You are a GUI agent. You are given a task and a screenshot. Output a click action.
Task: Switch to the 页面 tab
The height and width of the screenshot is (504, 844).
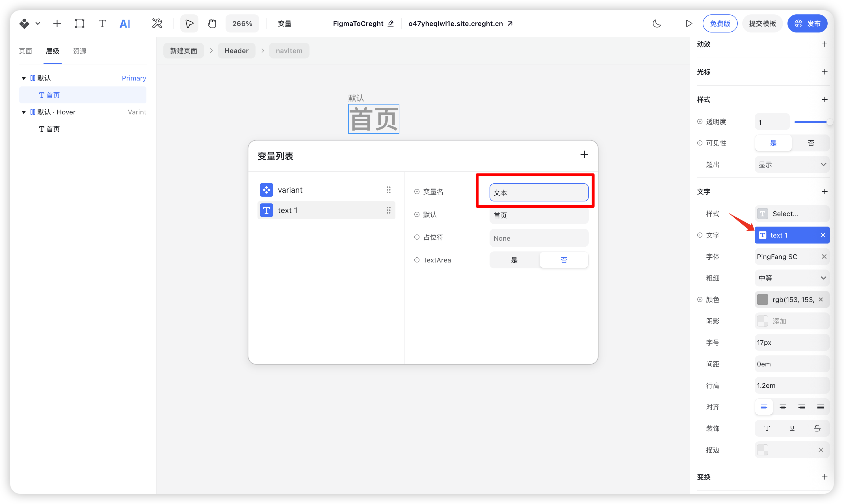[25, 51]
